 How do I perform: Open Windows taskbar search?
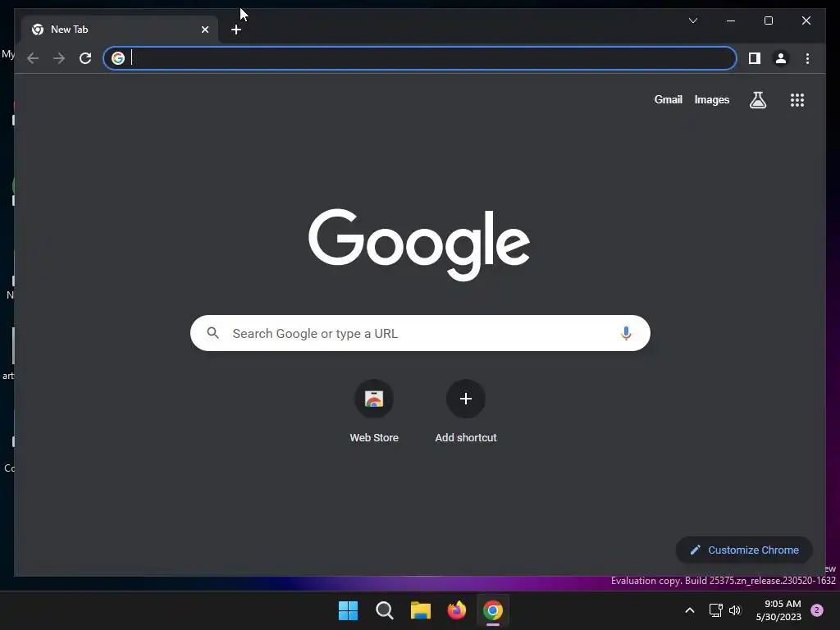(x=384, y=610)
